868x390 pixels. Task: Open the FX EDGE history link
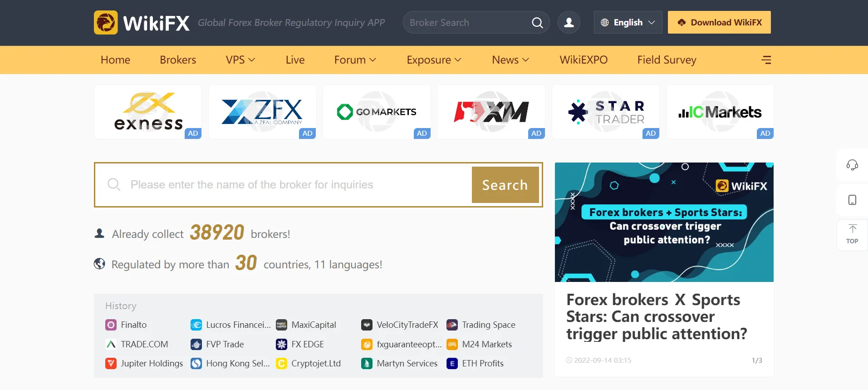(x=308, y=345)
